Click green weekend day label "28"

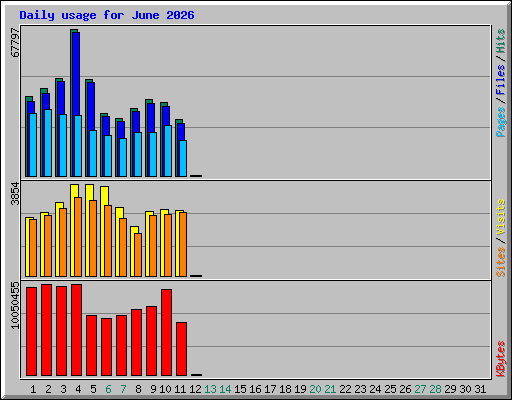pos(435,389)
